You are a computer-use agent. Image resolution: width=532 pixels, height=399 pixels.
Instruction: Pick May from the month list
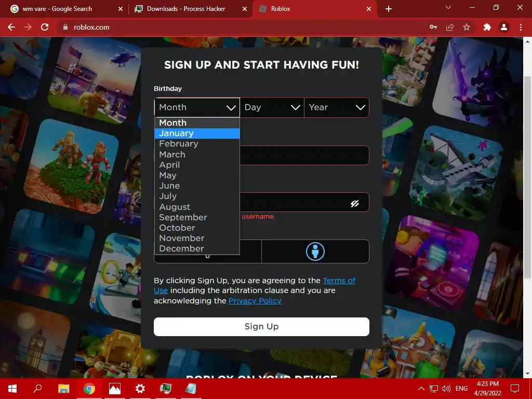[x=197, y=176]
